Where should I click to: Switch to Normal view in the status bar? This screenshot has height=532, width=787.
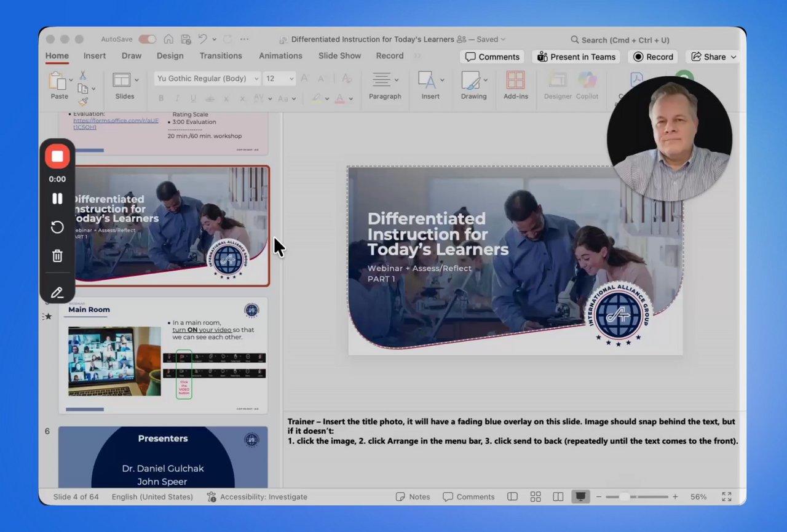click(512, 497)
